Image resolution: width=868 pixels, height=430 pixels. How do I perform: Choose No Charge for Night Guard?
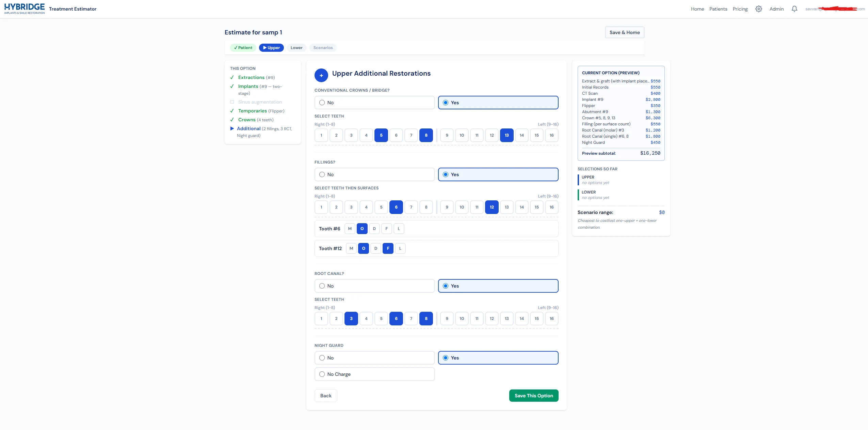coord(374,374)
